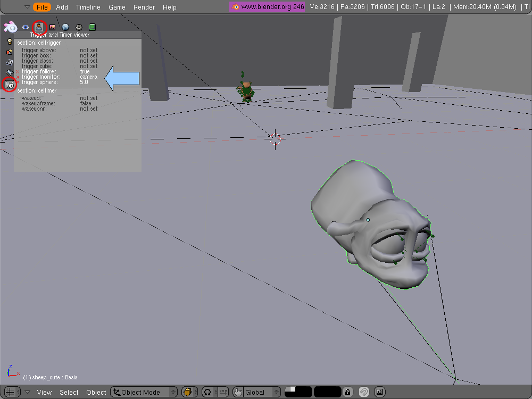Toggle the 3D transform manipulator hand icon
The width and height of the screenshot is (532, 399).
pos(238,392)
